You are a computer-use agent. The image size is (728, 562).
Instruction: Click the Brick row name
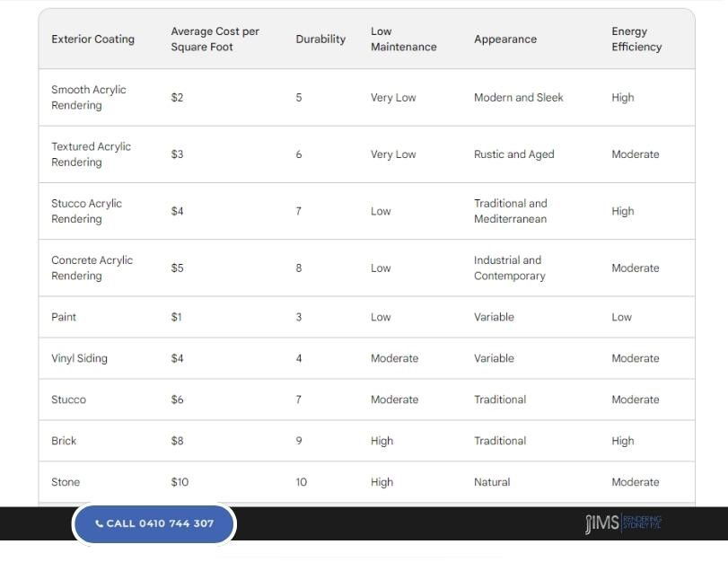pos(64,441)
